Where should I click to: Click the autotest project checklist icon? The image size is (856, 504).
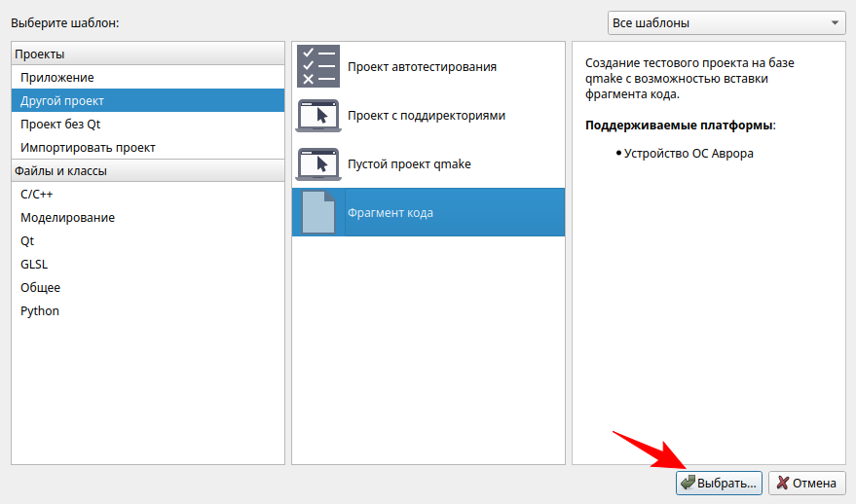tap(317, 67)
